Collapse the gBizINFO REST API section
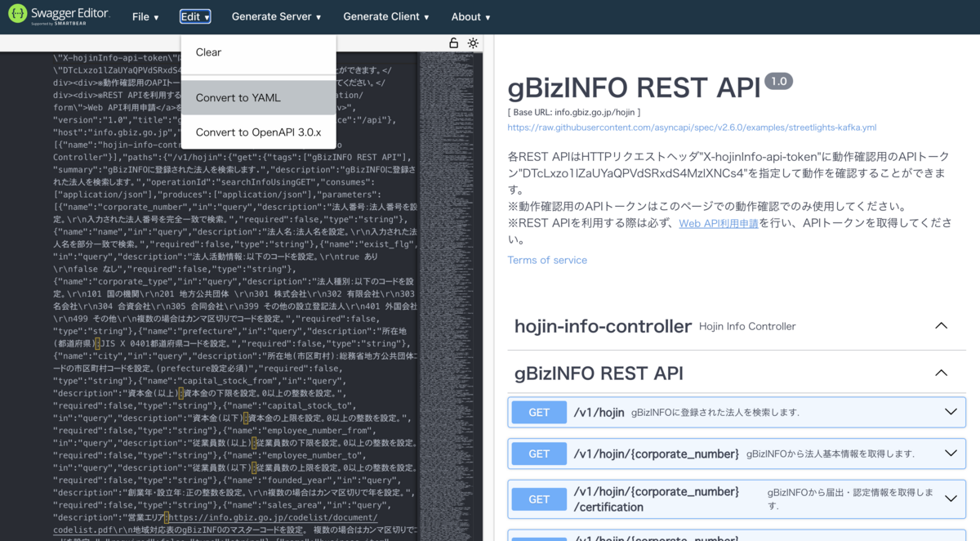The image size is (980, 541). click(941, 373)
